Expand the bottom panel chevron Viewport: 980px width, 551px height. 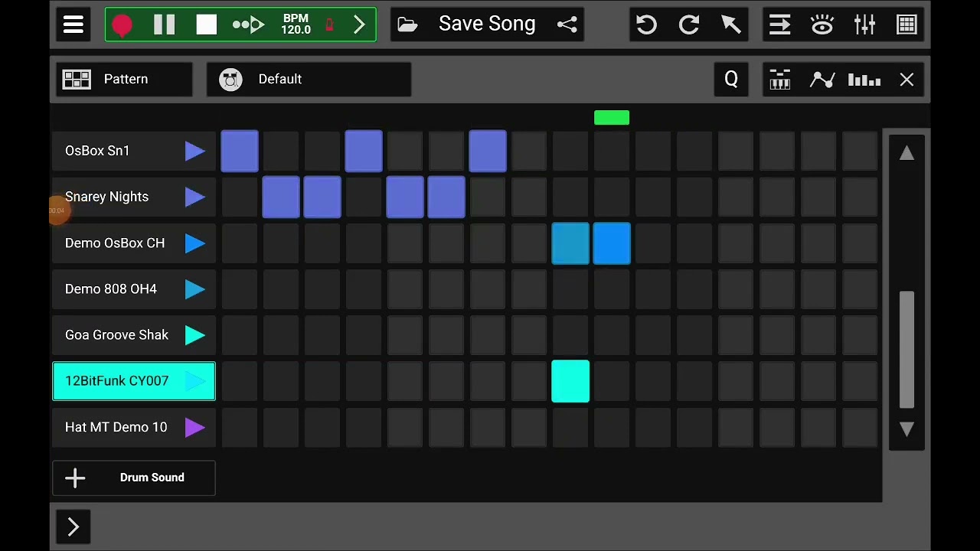[73, 527]
